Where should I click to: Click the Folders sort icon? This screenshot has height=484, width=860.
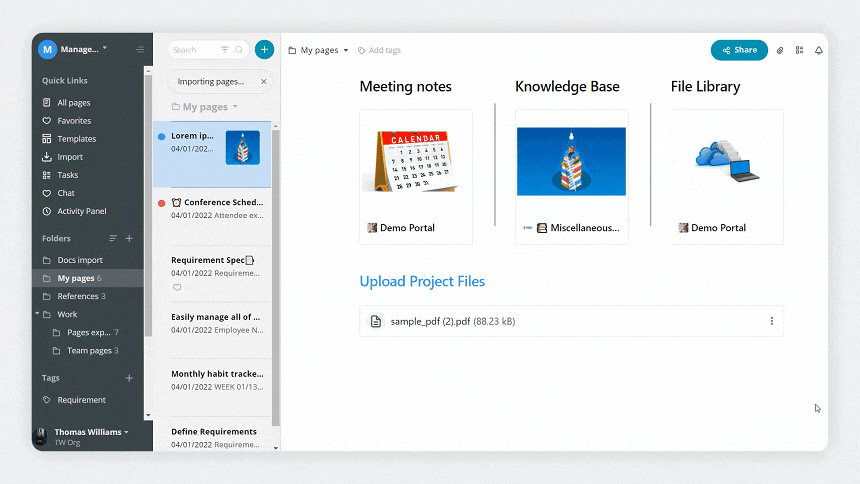[x=113, y=238]
